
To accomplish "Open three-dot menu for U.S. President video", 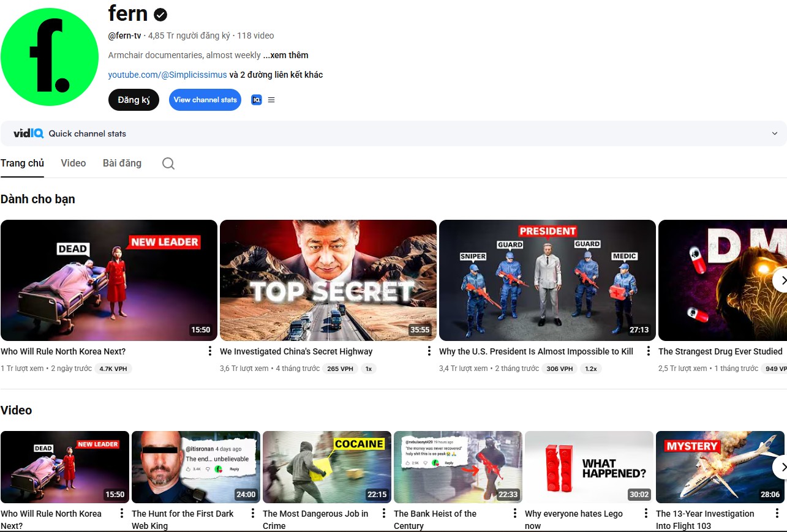I will point(648,351).
